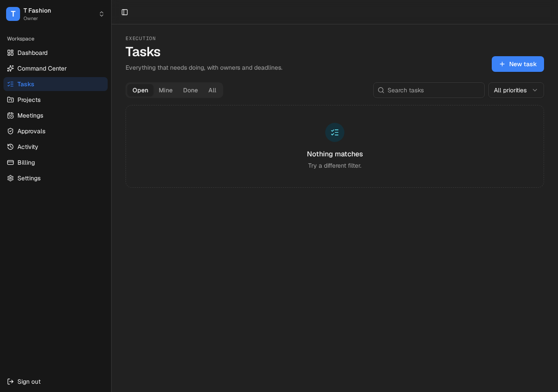Open the workspace switcher chevrons
The image size is (558, 392).
(x=102, y=14)
